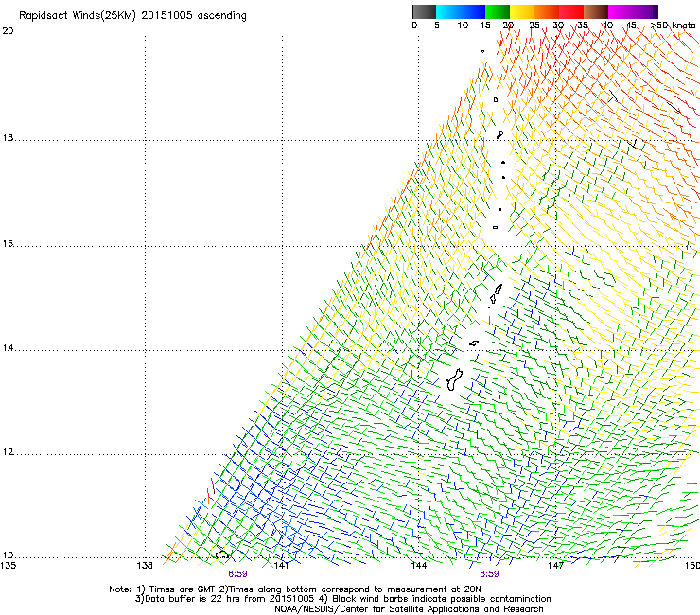Image resolution: width=700 pixels, height=615 pixels.
Task: Click longitude label 135 on bottom axis
Action: pos(8,566)
